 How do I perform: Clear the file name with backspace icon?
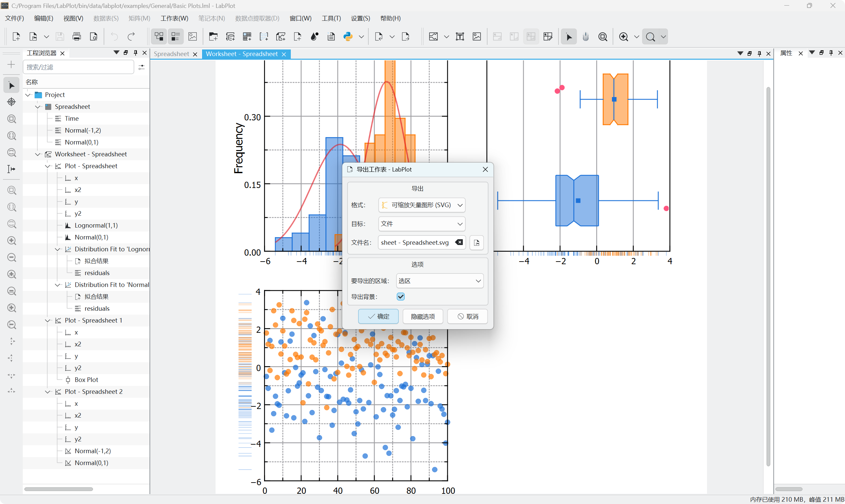pos(459,242)
